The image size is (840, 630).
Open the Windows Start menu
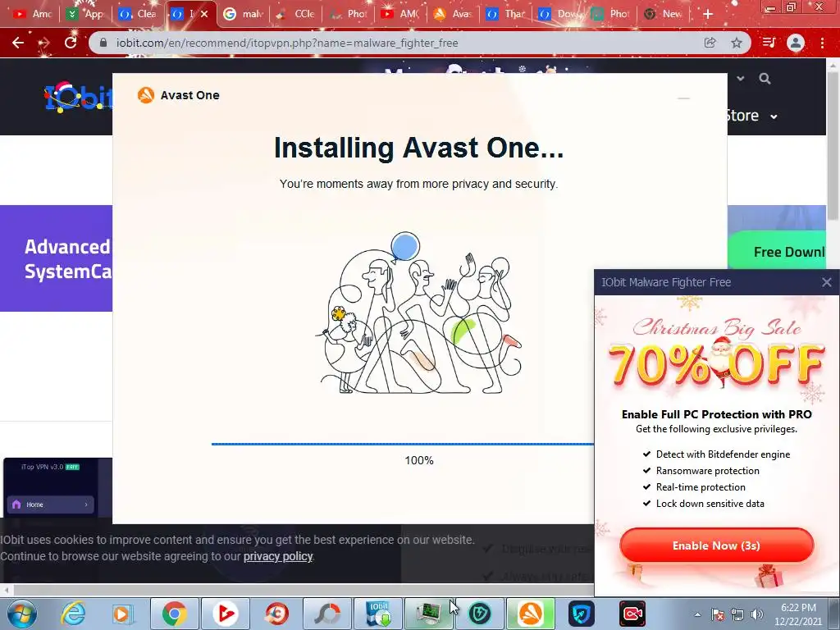pos(21,614)
